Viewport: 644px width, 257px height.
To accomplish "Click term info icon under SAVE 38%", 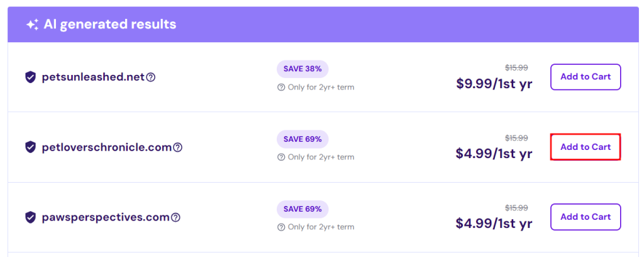I will coord(281,87).
